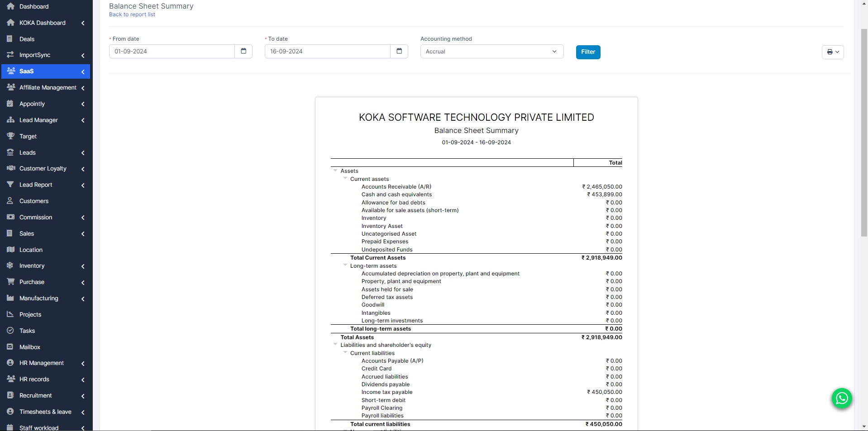Collapse the Long-term assets group
The height and width of the screenshot is (431, 868).
345,265
